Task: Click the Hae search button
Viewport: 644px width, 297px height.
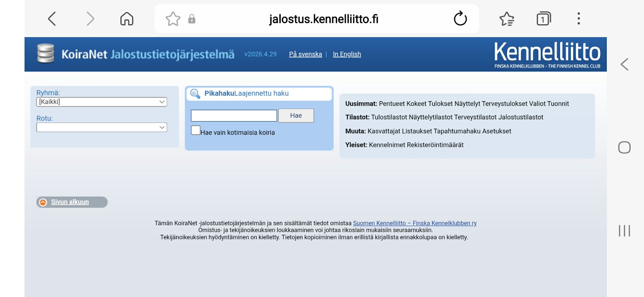Action: pos(296,116)
